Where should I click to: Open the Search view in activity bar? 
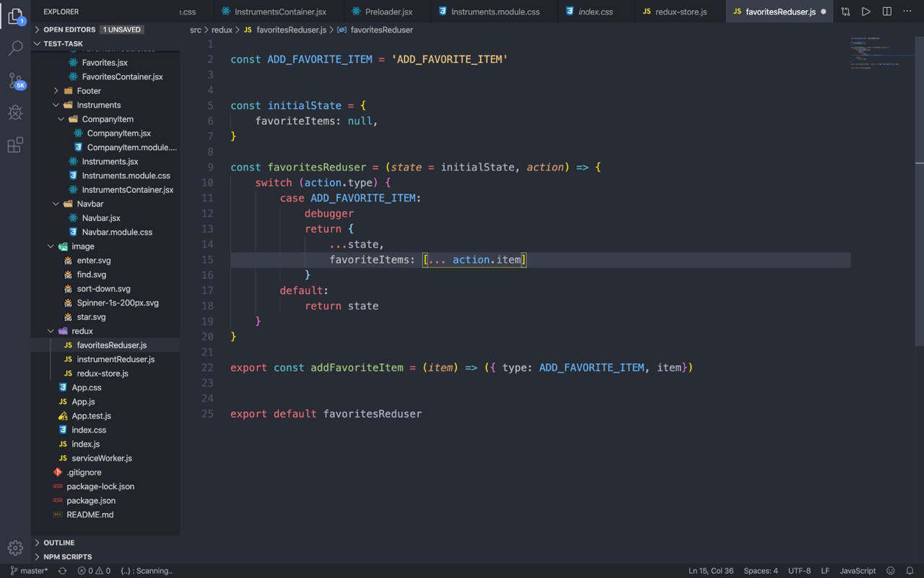pos(15,48)
